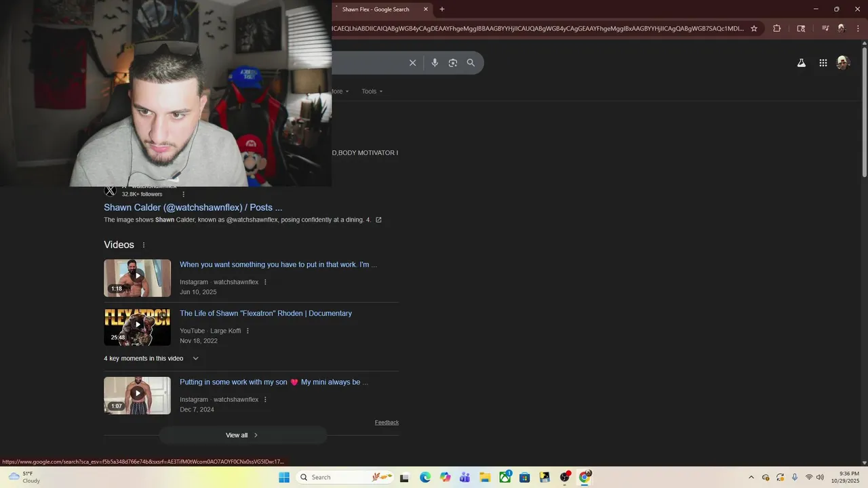Expand 4 key moments in this video

tap(151, 359)
